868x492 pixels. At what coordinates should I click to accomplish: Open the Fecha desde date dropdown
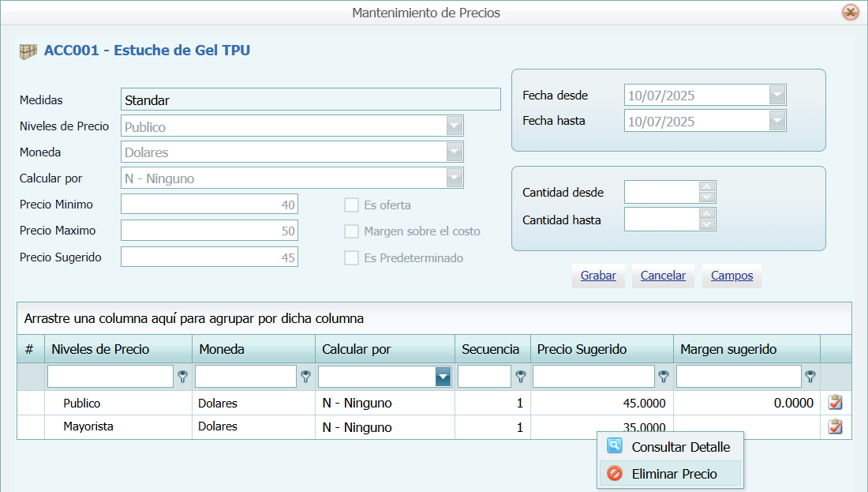777,96
